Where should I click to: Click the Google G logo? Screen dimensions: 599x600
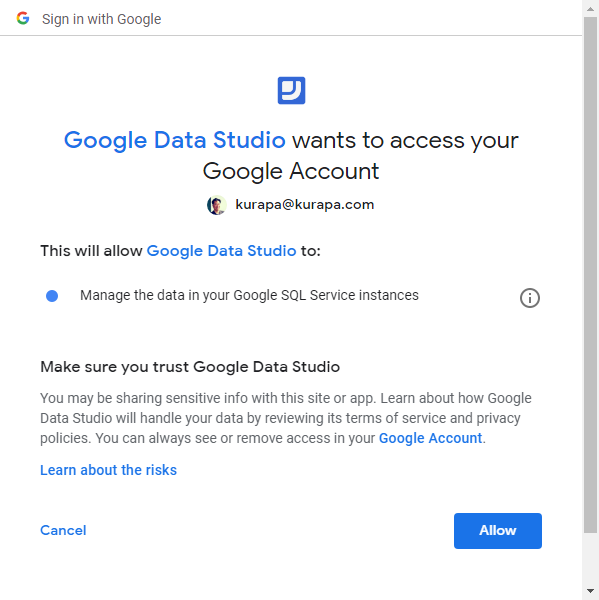point(23,18)
